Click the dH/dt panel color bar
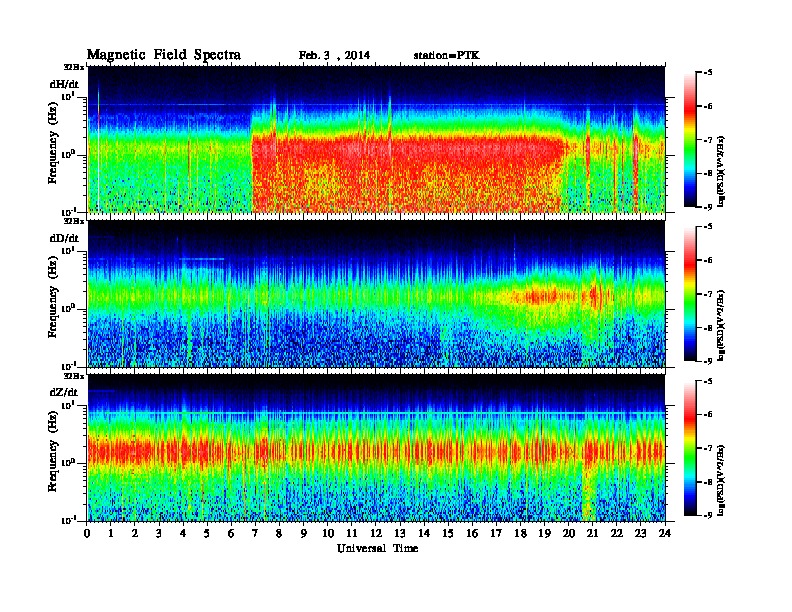The width and height of the screenshot is (792, 612). tap(690, 139)
